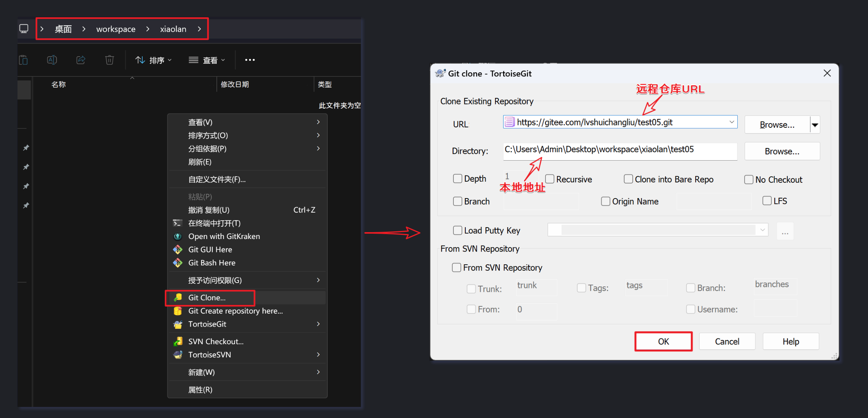The width and height of the screenshot is (868, 418).
Task: Toggle the Load Putty Key checkbox
Action: pyautogui.click(x=457, y=230)
